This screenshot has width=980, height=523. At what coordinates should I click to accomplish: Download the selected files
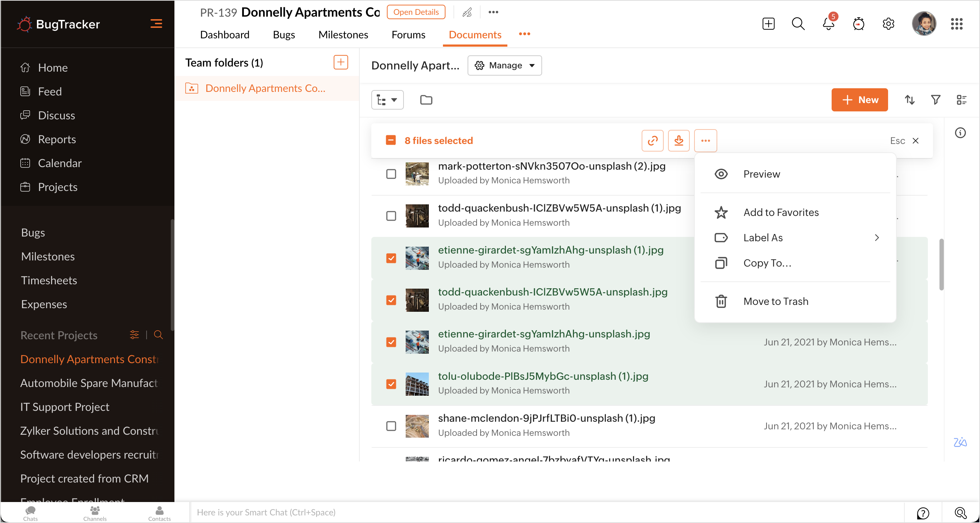pos(679,141)
